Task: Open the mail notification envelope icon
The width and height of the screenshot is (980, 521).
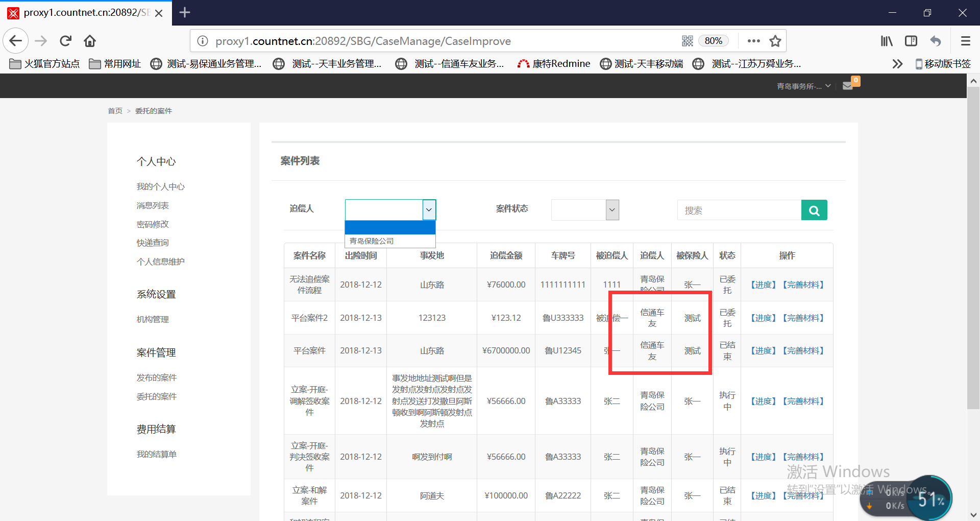Action: click(x=848, y=86)
